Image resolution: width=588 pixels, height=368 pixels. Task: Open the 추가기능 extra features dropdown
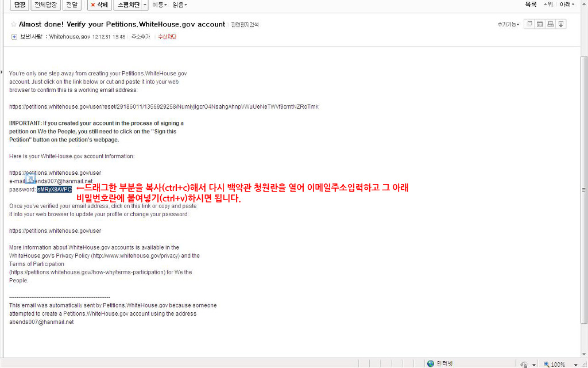509,24
